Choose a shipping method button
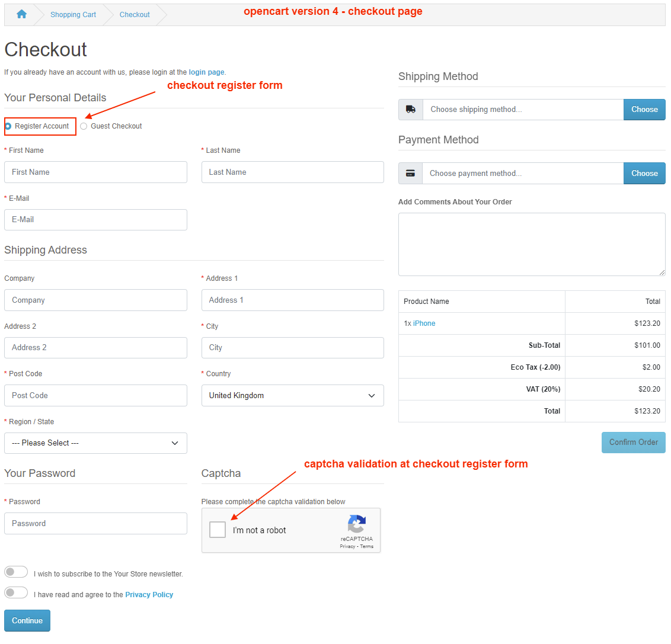Image resolution: width=671 pixels, height=644 pixels. 644,110
